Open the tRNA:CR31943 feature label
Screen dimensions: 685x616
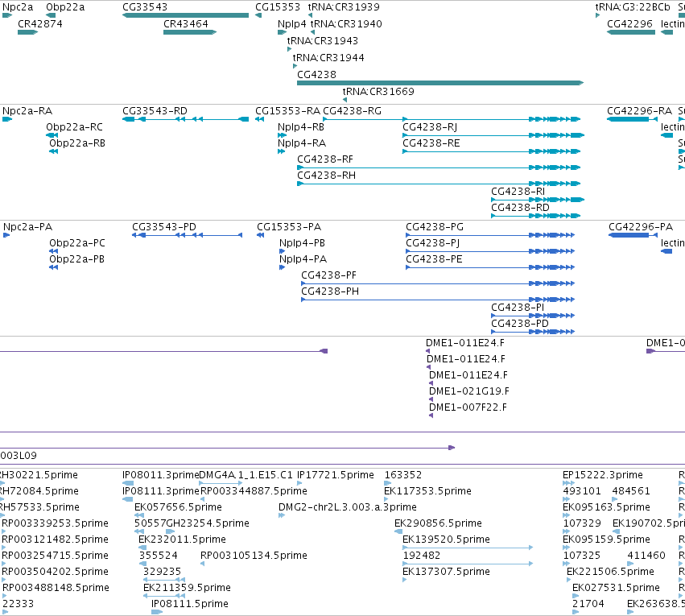pyautogui.click(x=323, y=40)
